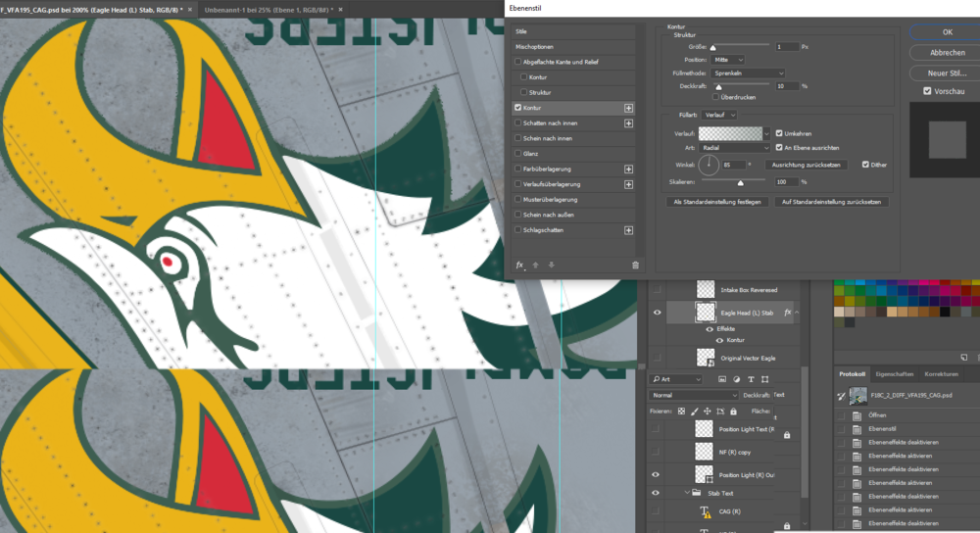Image resolution: width=980 pixels, height=533 pixels.
Task: Filter layers by adjustment layer icon
Action: click(736, 379)
